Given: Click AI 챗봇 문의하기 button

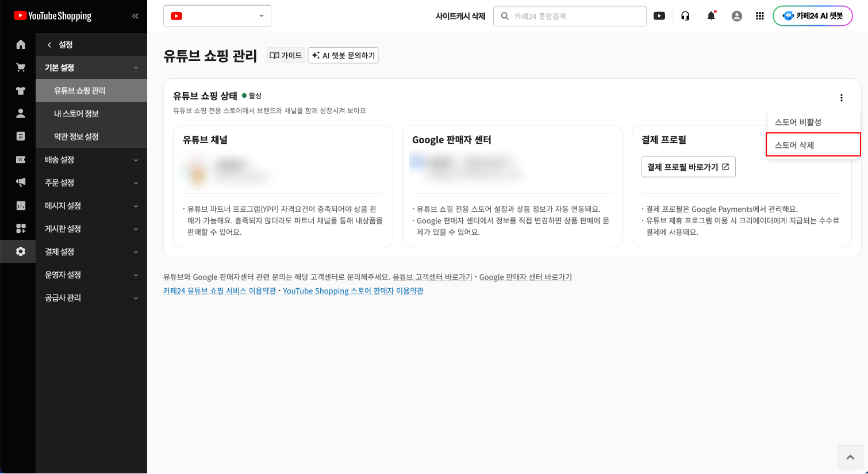Looking at the screenshot, I should click(x=343, y=55).
